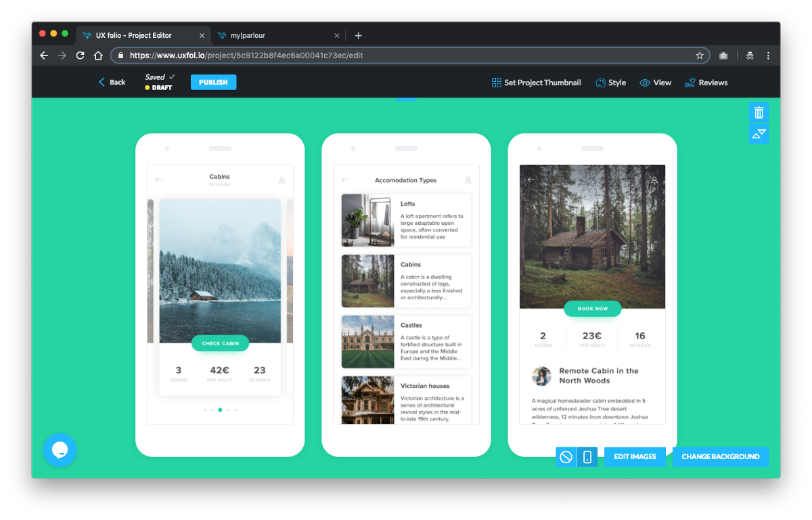The image size is (812, 520).
Task: Reload the current page
Action: pyautogui.click(x=80, y=56)
